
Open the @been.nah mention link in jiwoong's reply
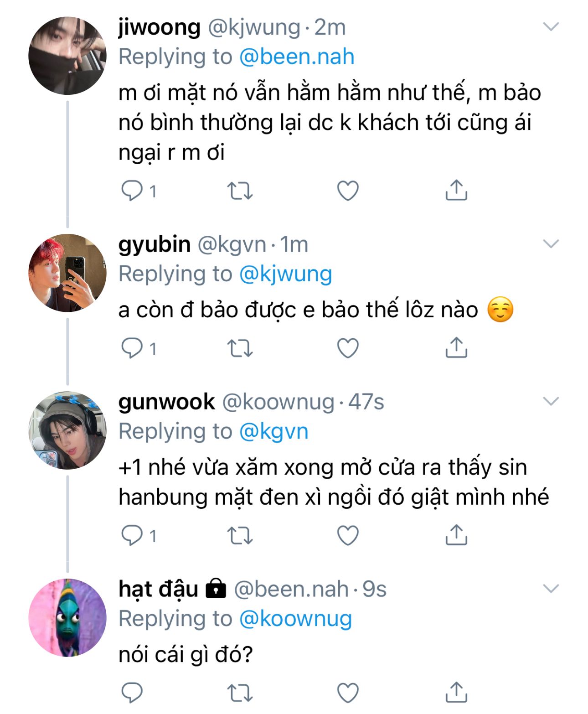click(x=296, y=57)
